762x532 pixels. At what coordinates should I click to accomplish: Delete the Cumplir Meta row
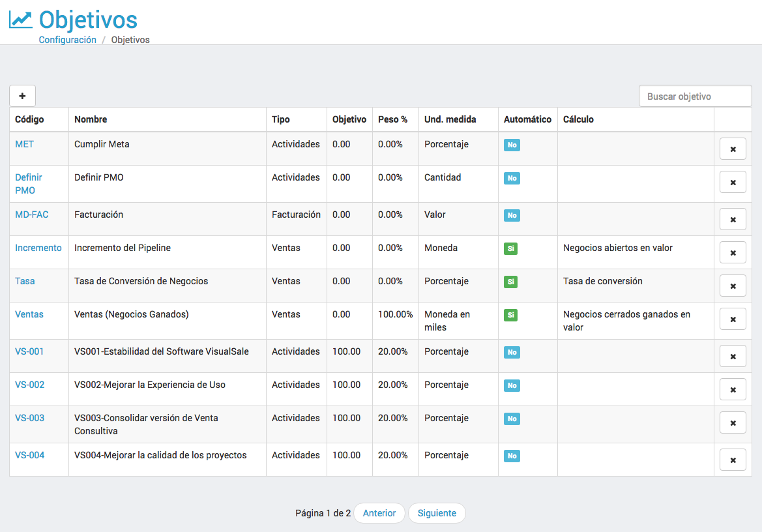click(x=733, y=149)
